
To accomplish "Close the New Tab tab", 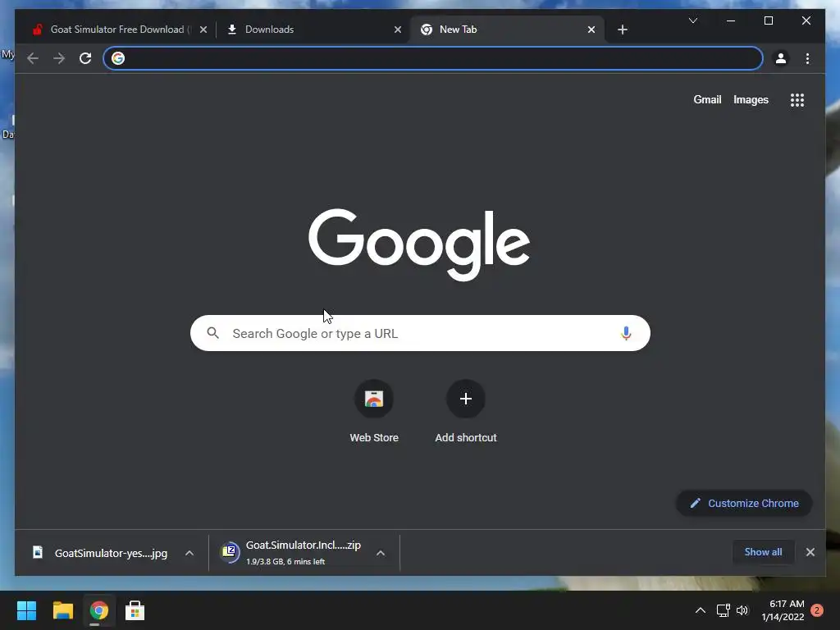I will tap(591, 30).
